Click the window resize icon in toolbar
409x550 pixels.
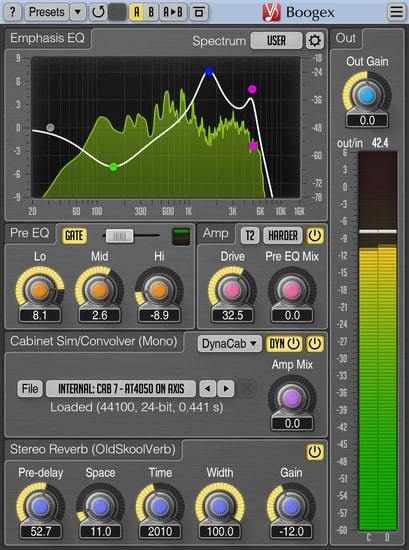point(199,12)
